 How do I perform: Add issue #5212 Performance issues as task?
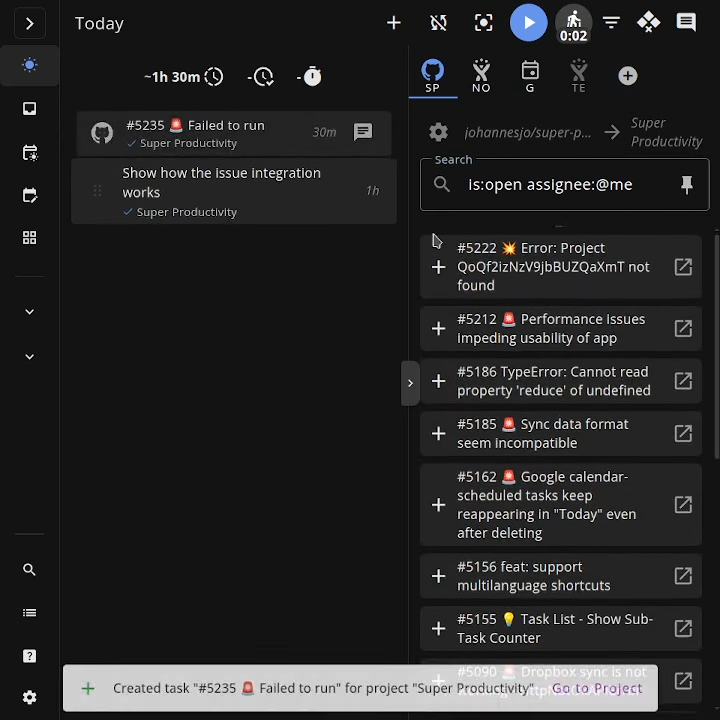(439, 328)
